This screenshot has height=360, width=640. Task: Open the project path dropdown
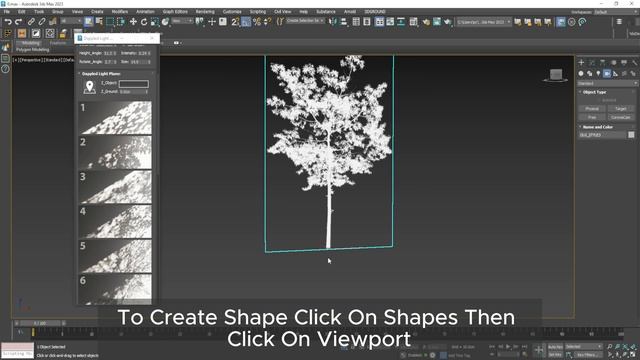(x=484, y=22)
